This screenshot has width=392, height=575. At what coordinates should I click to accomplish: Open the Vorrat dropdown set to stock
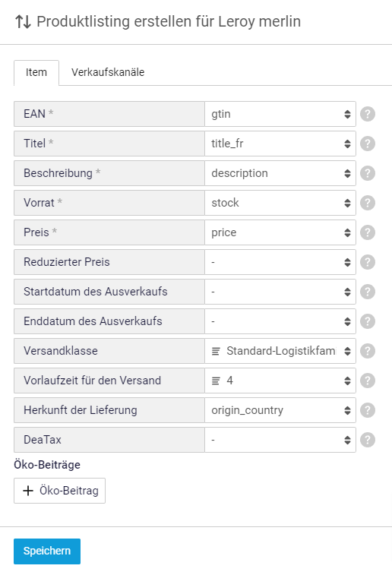[280, 203]
